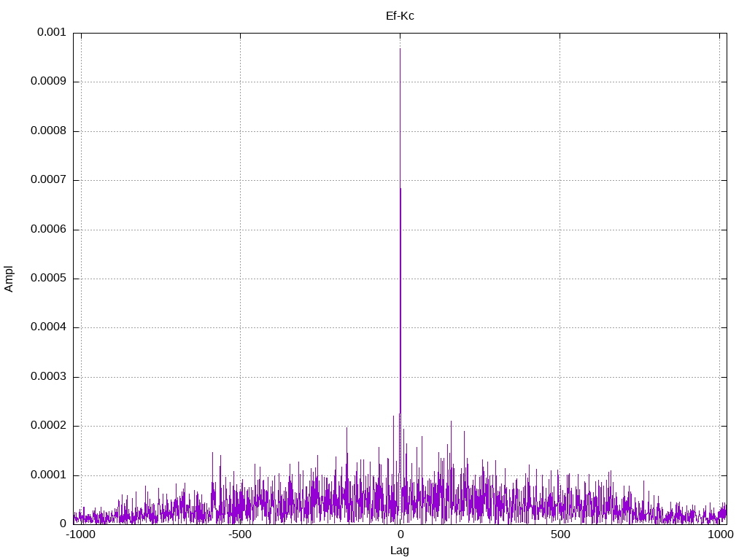Screen dimensions: 747x560
Task: Select the Ampl y-axis label
Action: [x=9, y=279]
